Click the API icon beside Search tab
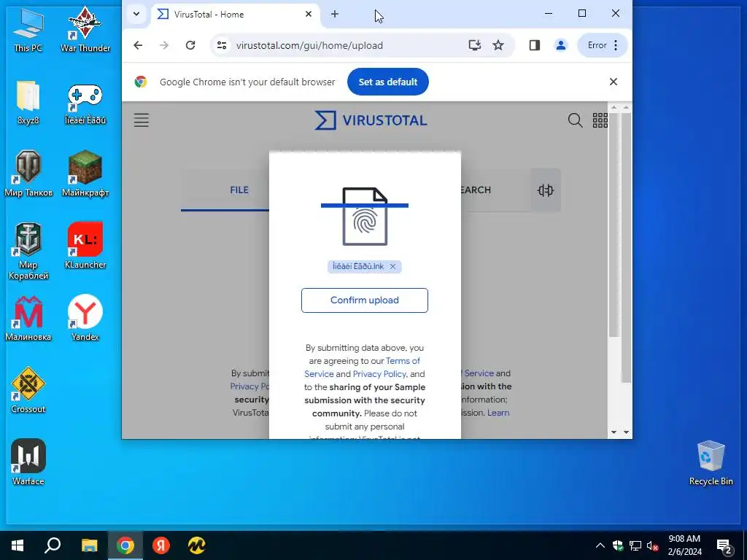The image size is (747, 560). click(x=546, y=190)
